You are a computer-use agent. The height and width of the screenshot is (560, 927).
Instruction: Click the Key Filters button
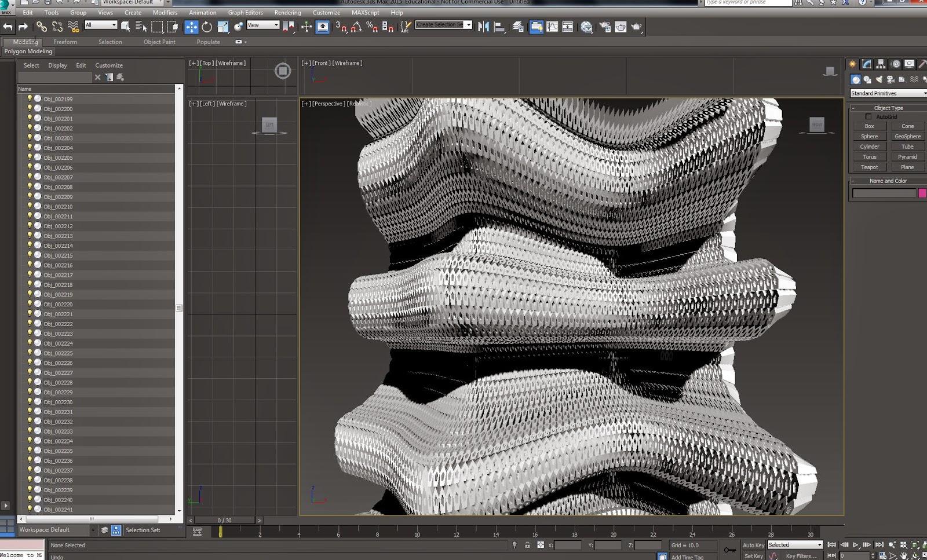[x=801, y=556]
